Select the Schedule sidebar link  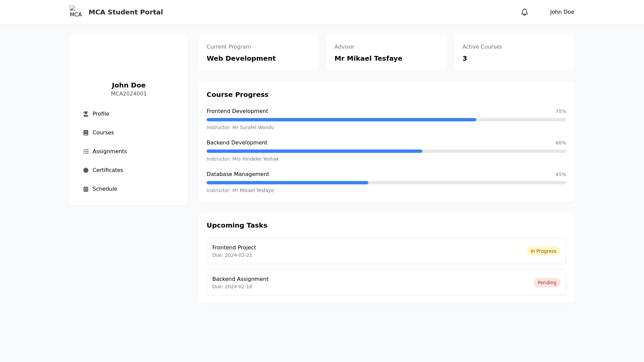[105, 189]
